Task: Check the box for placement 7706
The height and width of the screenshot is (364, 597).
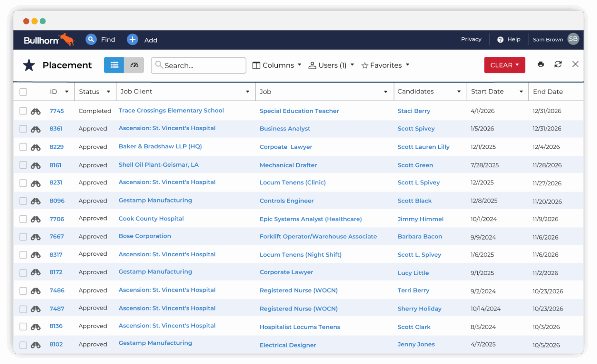Action: click(23, 219)
